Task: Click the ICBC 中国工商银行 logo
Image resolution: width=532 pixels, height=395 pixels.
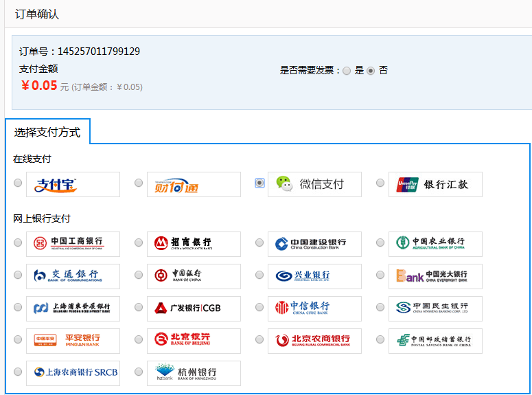Action: click(73, 244)
